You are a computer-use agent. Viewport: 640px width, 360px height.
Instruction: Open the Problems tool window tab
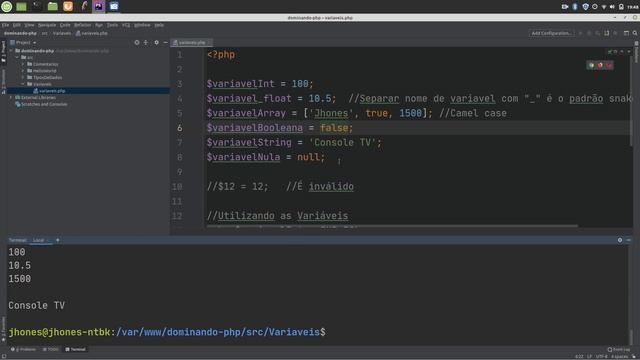pos(24,349)
